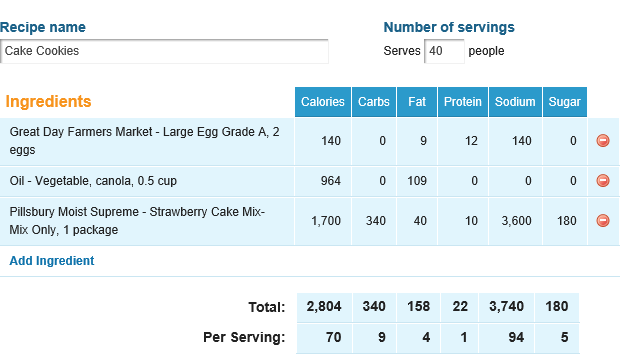Click the Recipe name text field

pos(164,51)
